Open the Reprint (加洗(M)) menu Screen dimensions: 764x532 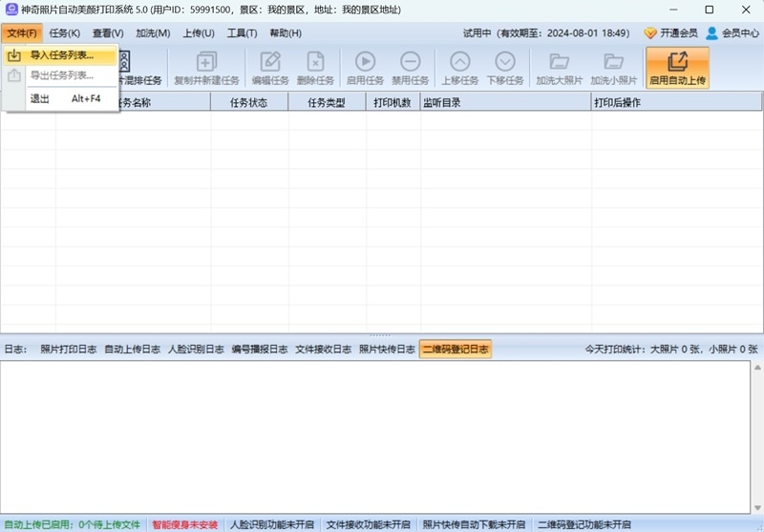(153, 33)
